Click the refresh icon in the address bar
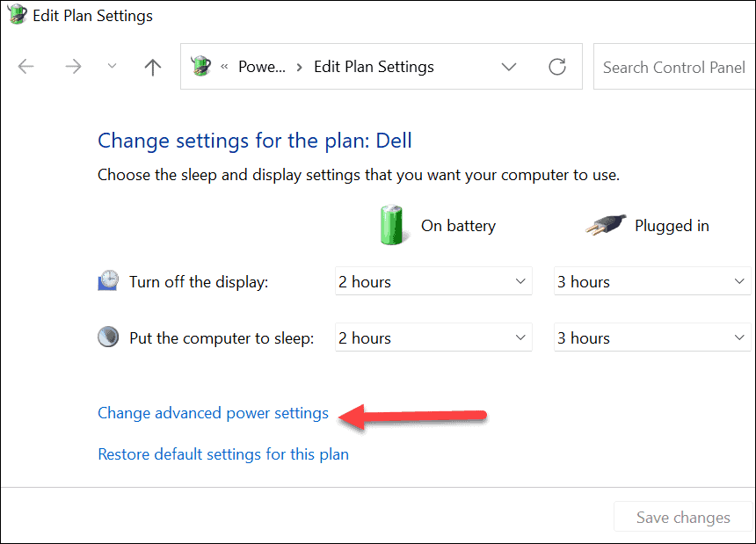Viewport: 756px width, 544px height. point(557,66)
